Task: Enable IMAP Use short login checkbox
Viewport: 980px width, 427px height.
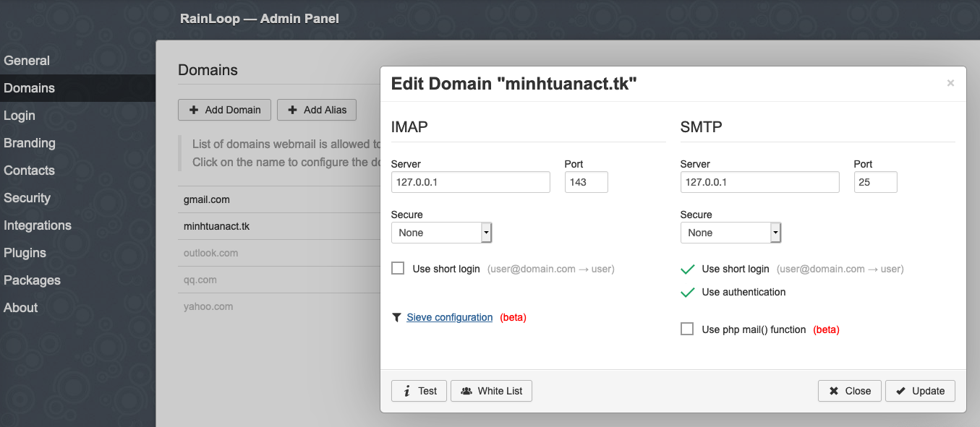Action: coord(398,269)
